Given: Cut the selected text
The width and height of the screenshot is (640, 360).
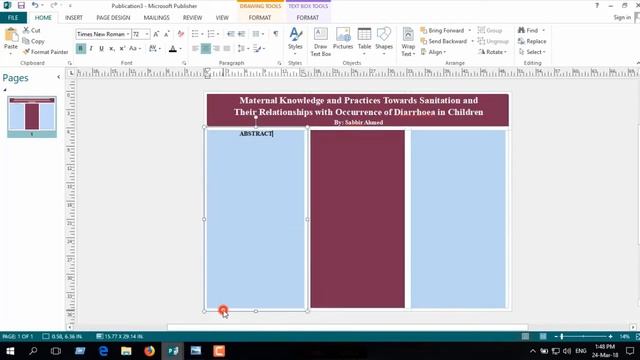Looking at the screenshot, I should pyautogui.click(x=31, y=30).
